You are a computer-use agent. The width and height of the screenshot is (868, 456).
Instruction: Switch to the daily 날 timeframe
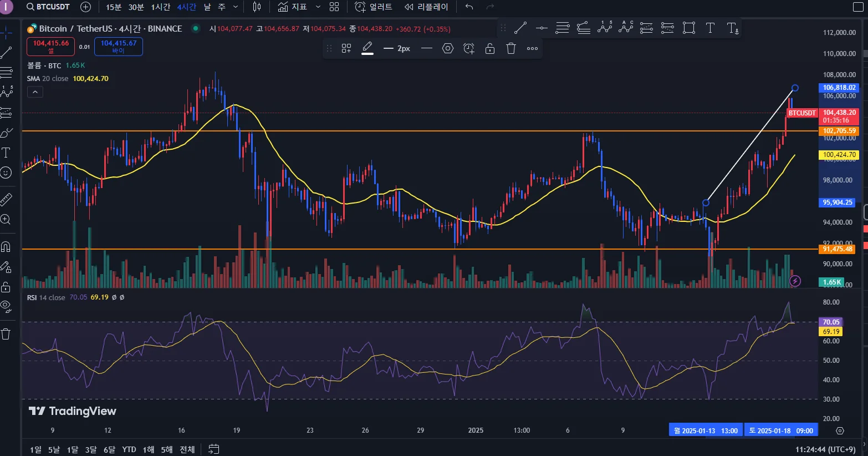(207, 7)
